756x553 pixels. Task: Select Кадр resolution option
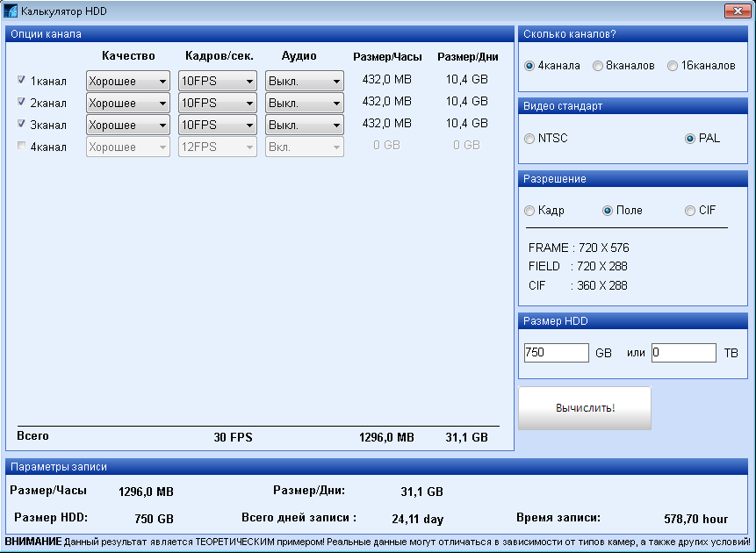point(529,211)
